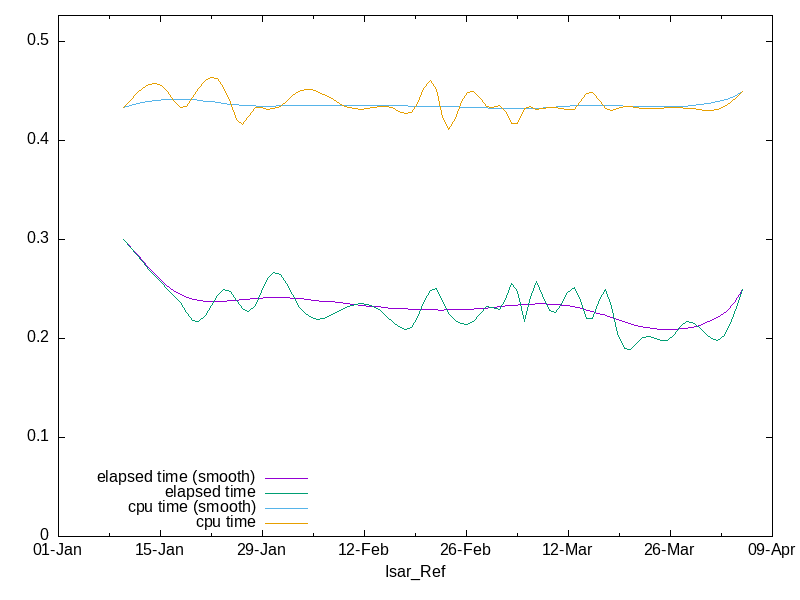800x600 pixels.
Task: Select the 12-Feb x-axis date label
Action: [x=363, y=551]
